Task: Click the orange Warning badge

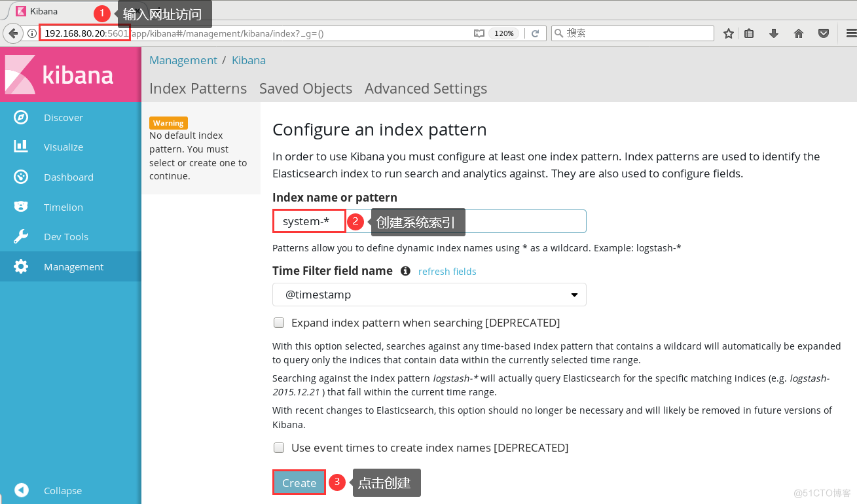Action: point(168,123)
